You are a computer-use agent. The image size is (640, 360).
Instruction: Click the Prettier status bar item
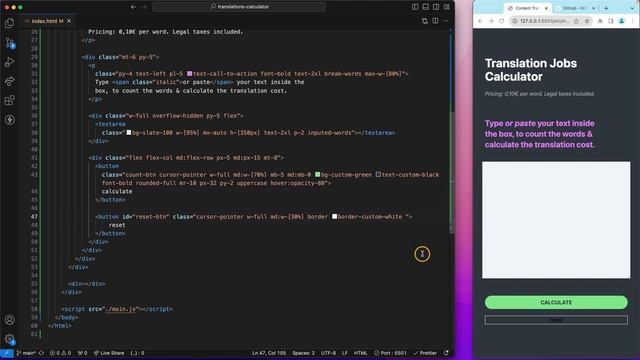(424, 353)
